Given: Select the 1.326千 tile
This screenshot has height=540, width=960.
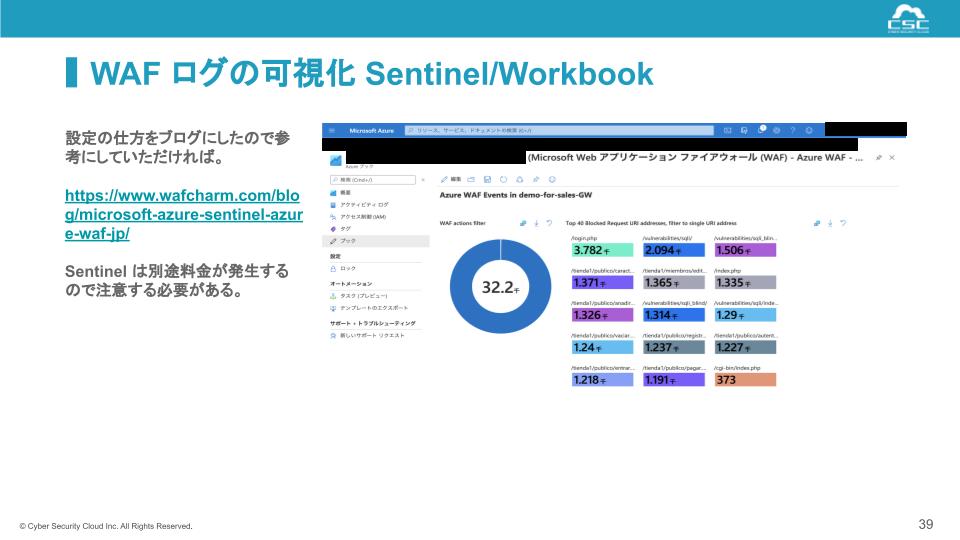Looking at the screenshot, I should 602,315.
